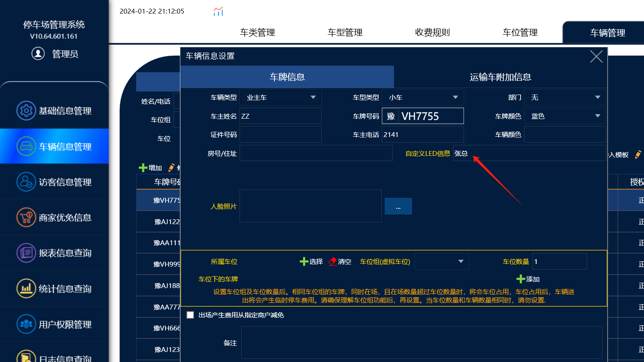Open the 车类管理 top tab
The image size is (644, 362).
click(257, 32)
